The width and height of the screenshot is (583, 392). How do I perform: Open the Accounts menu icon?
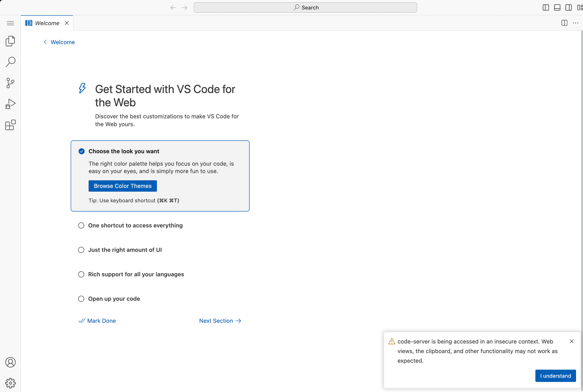[10, 362]
